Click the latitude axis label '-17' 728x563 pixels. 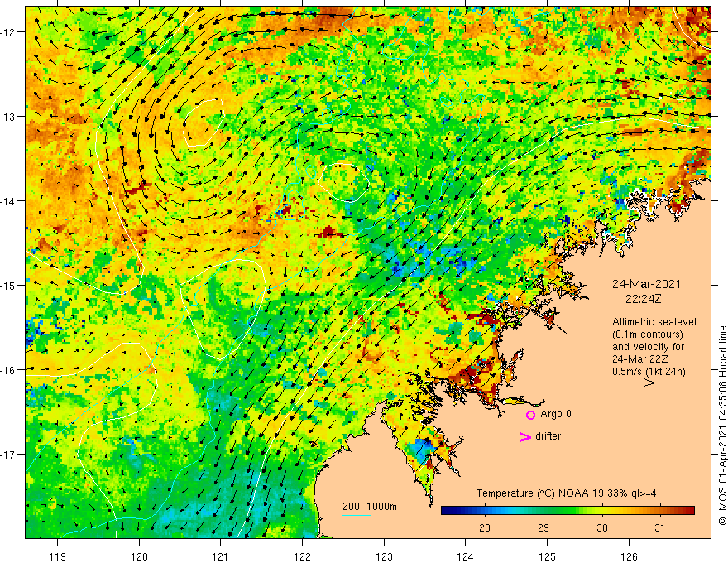8,455
